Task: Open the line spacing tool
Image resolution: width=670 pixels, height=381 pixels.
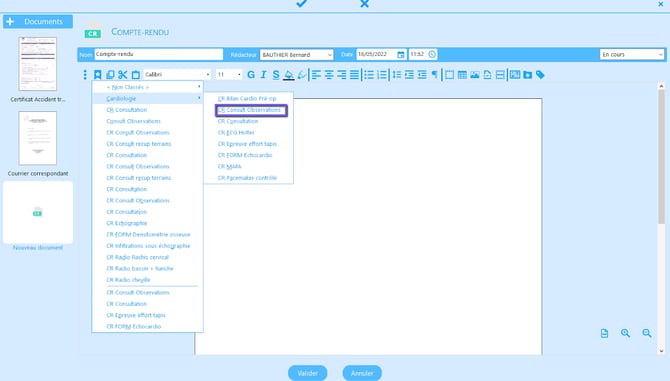Action: coord(397,75)
